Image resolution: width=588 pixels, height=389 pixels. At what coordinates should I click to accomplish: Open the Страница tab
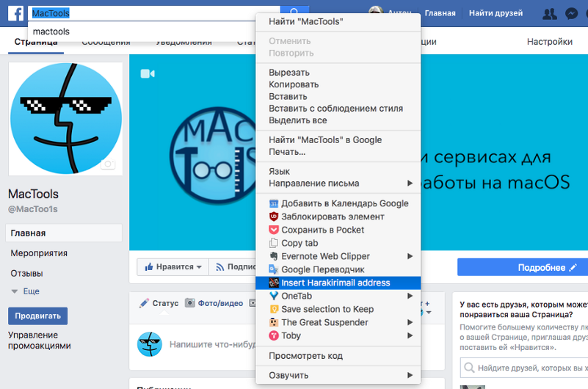pyautogui.click(x=36, y=43)
